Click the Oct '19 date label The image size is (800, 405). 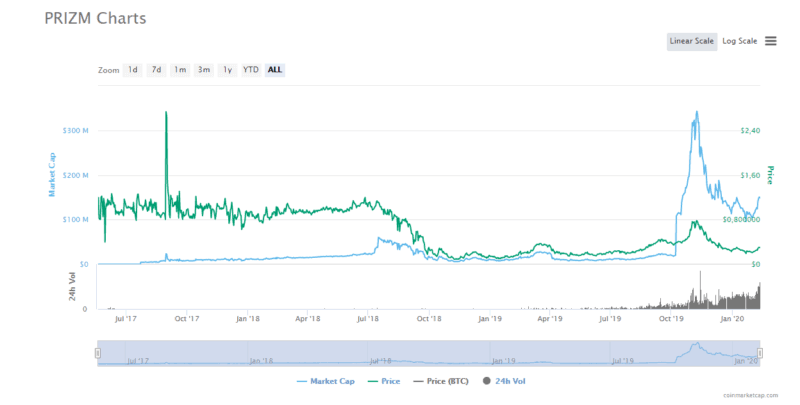pyautogui.click(x=671, y=319)
